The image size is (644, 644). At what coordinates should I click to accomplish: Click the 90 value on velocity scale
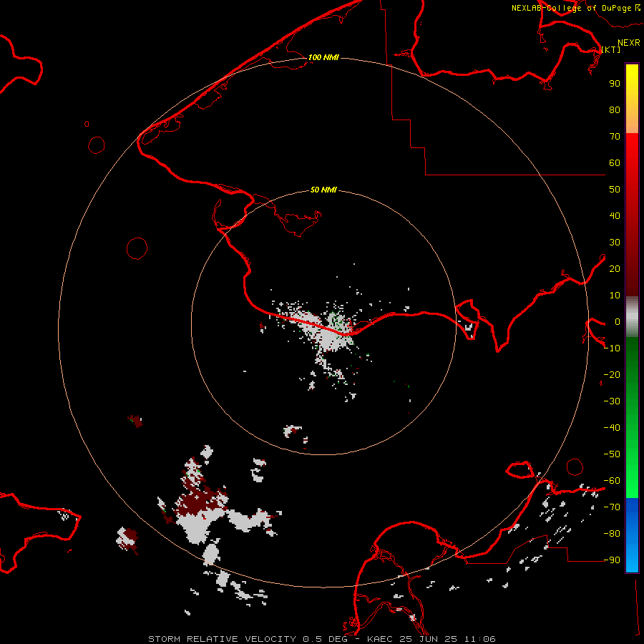pyautogui.click(x=615, y=84)
